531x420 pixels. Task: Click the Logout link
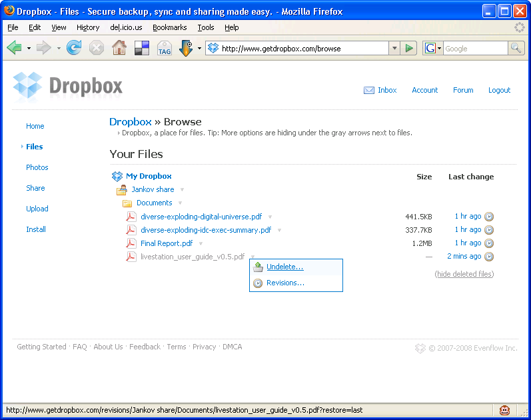[499, 90]
